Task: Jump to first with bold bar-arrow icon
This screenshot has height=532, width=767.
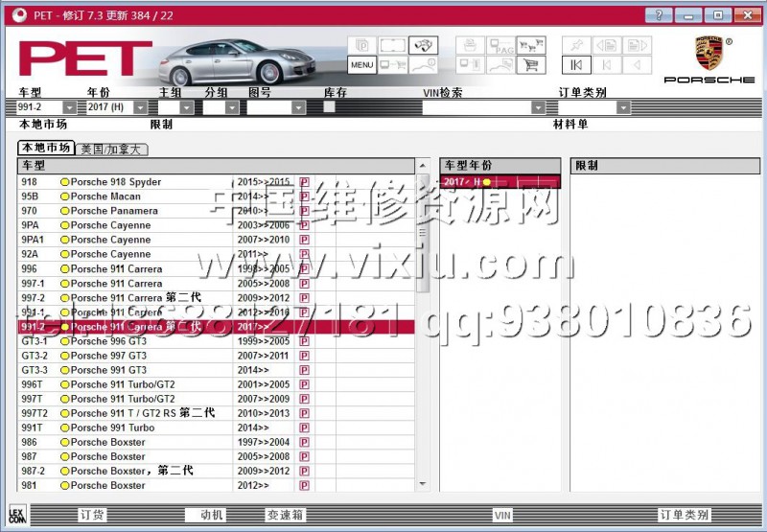Action: (x=576, y=65)
